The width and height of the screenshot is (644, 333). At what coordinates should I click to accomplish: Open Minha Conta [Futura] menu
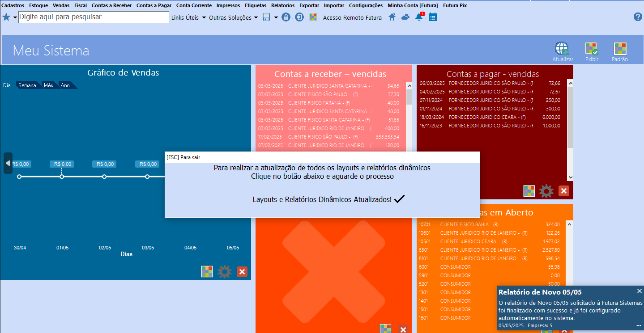413,5
